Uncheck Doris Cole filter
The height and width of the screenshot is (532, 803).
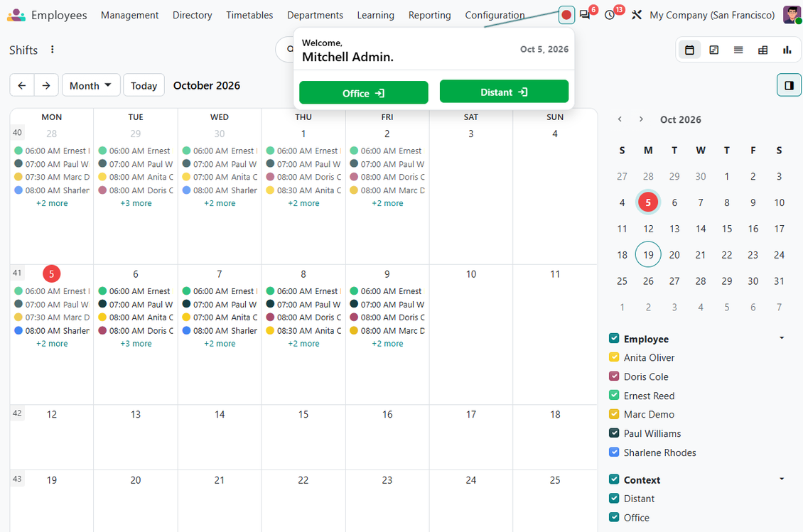pos(614,376)
